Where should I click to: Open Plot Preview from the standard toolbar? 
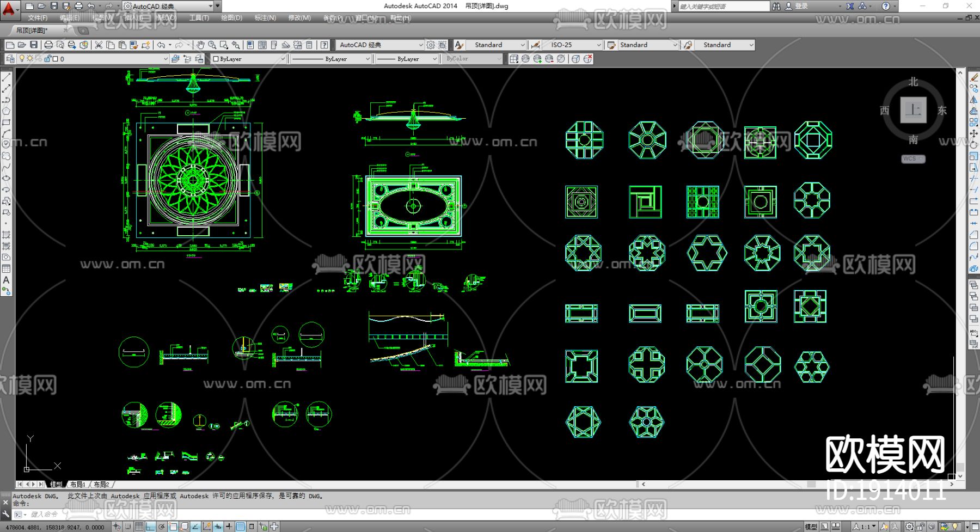(x=60, y=45)
